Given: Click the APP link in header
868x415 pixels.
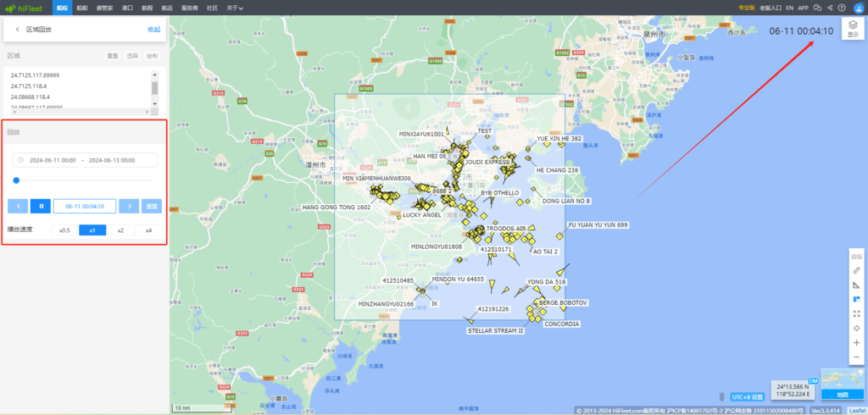Looking at the screenshot, I should [x=804, y=8].
